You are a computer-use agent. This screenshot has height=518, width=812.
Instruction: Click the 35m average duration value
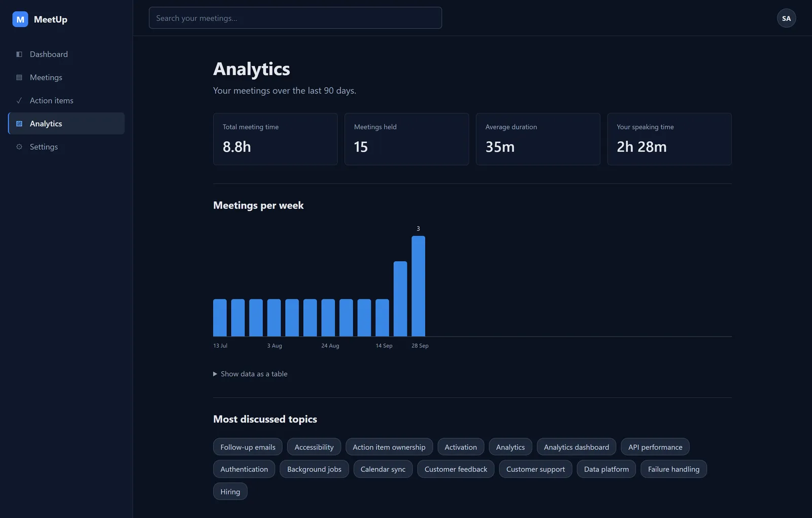(x=500, y=147)
